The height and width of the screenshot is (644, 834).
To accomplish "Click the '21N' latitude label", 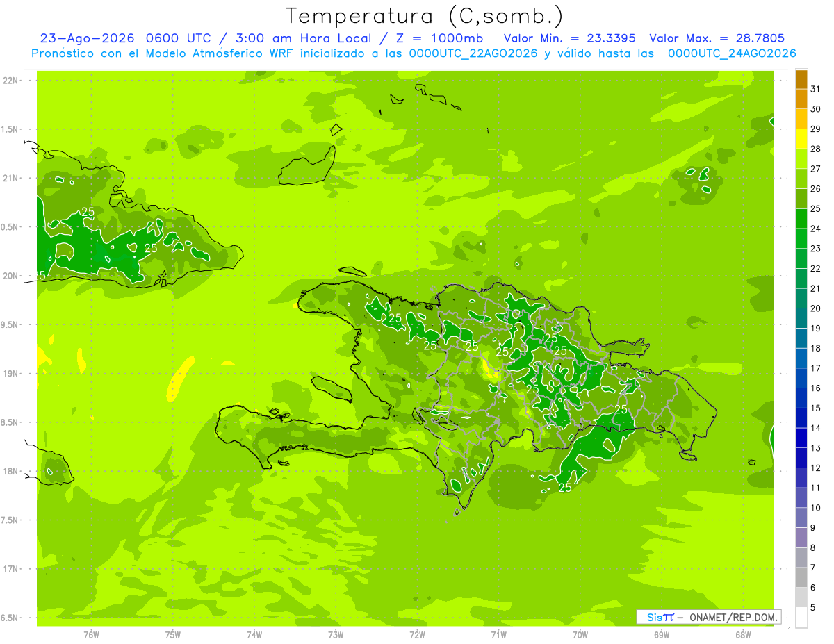I will [x=10, y=178].
